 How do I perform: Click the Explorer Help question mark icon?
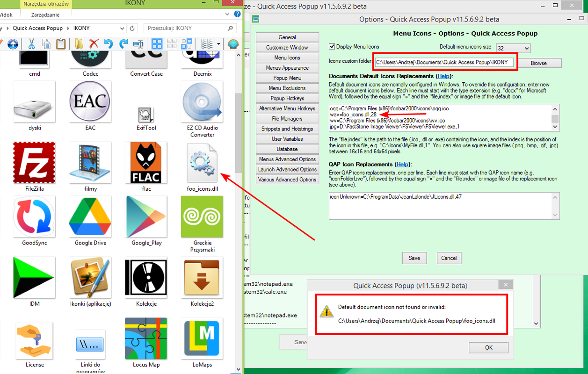point(238,14)
